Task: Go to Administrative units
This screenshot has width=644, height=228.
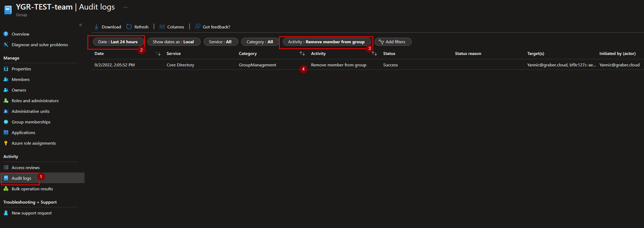Action: pos(30,111)
